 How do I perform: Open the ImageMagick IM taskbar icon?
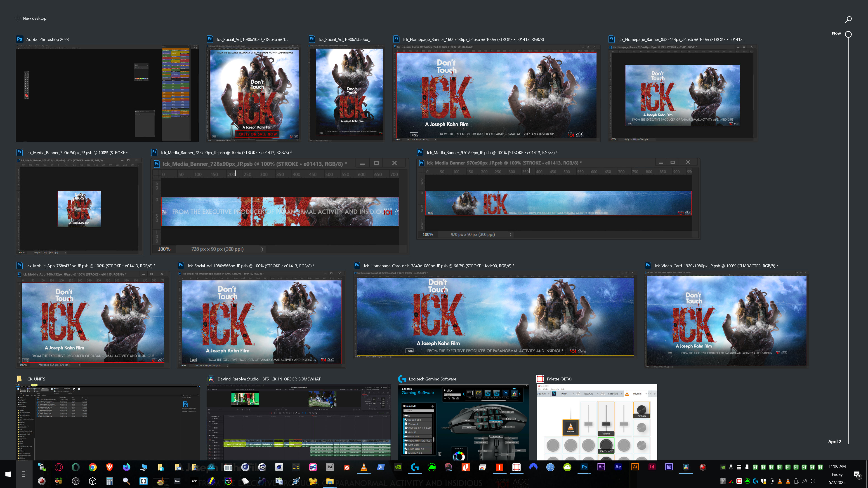pyautogui.click(x=330, y=467)
